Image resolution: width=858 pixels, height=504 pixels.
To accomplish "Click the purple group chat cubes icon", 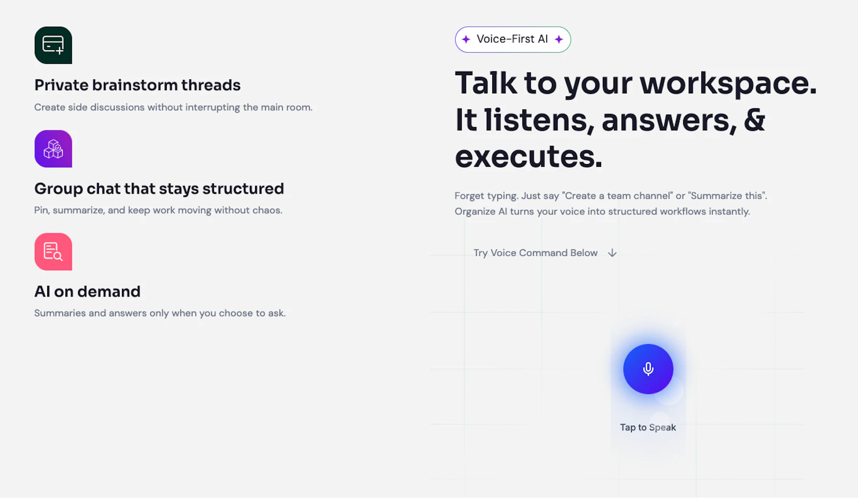I will [53, 149].
